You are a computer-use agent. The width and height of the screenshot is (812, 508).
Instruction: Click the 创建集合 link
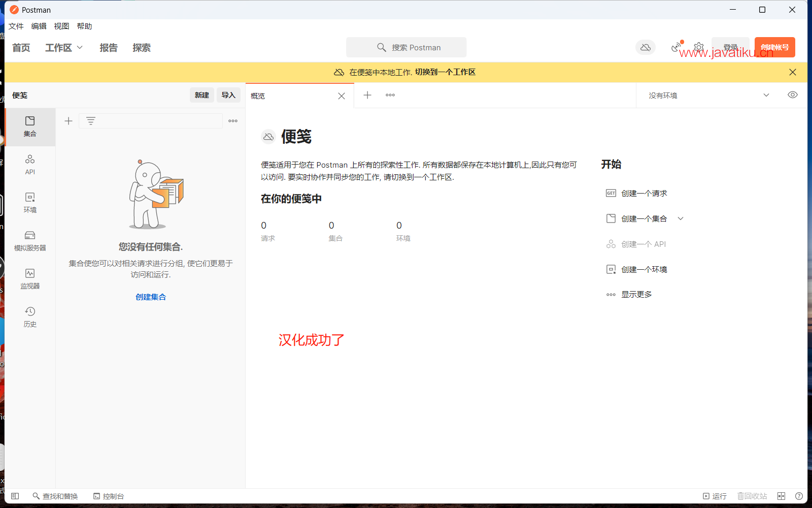pos(151,297)
